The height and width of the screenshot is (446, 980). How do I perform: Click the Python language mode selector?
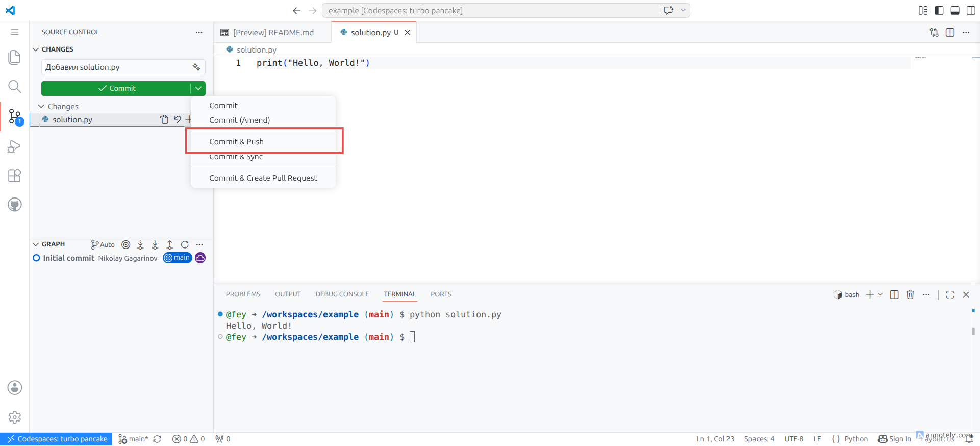click(x=856, y=439)
